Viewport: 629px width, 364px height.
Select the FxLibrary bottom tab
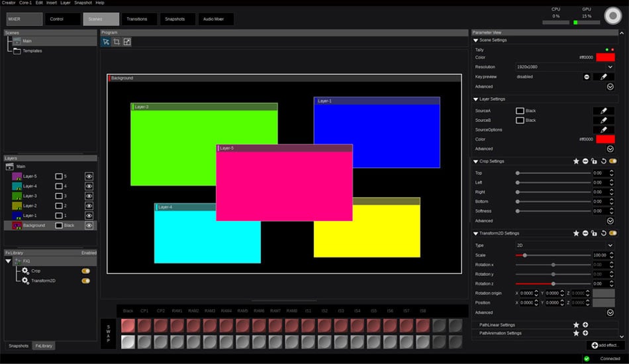point(44,345)
